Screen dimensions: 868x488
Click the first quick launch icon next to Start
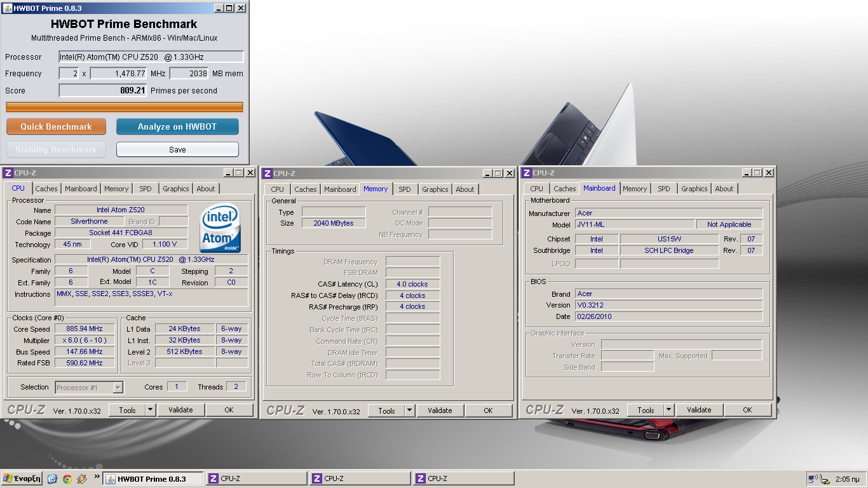pyautogui.click(x=52, y=479)
